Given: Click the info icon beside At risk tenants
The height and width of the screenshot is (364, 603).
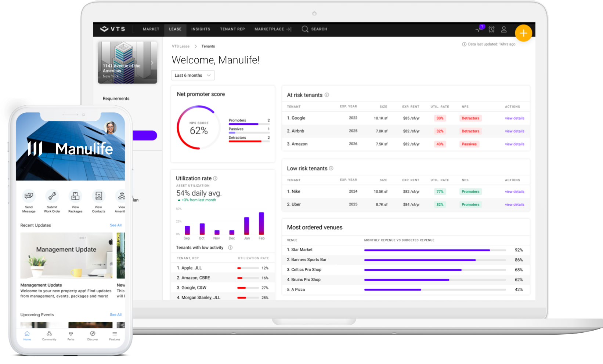Looking at the screenshot, I should point(327,95).
